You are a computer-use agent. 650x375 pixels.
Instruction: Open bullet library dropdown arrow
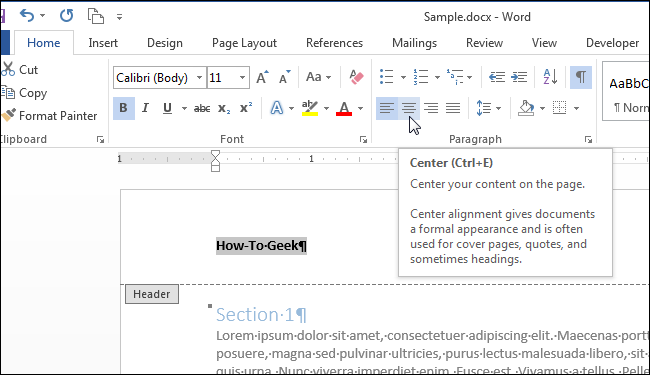[403, 77]
